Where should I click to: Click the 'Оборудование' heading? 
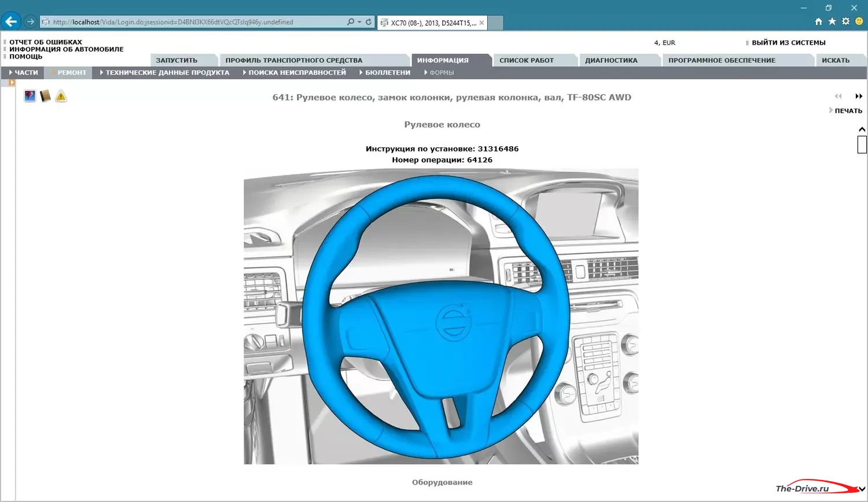click(x=442, y=482)
